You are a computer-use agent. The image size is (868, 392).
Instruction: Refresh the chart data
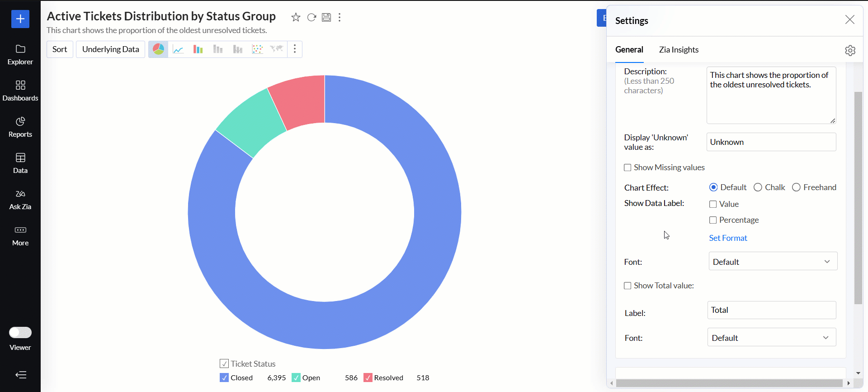pos(311,17)
